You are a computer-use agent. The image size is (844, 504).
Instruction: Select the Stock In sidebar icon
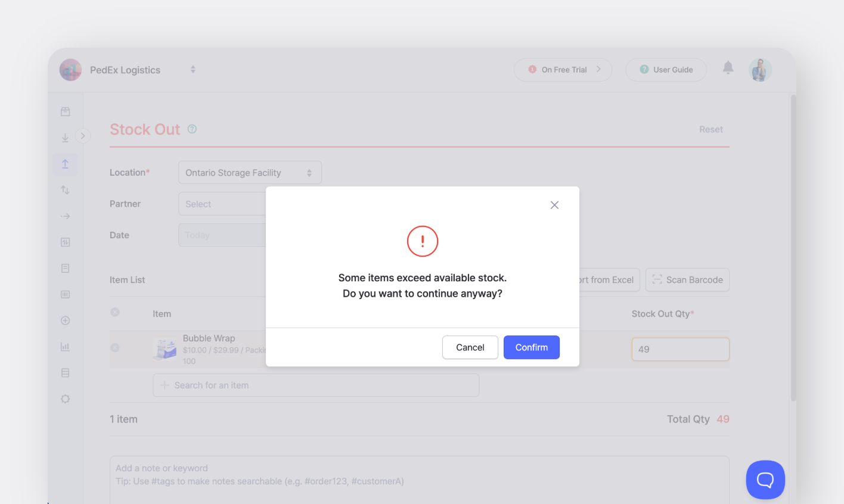click(66, 138)
